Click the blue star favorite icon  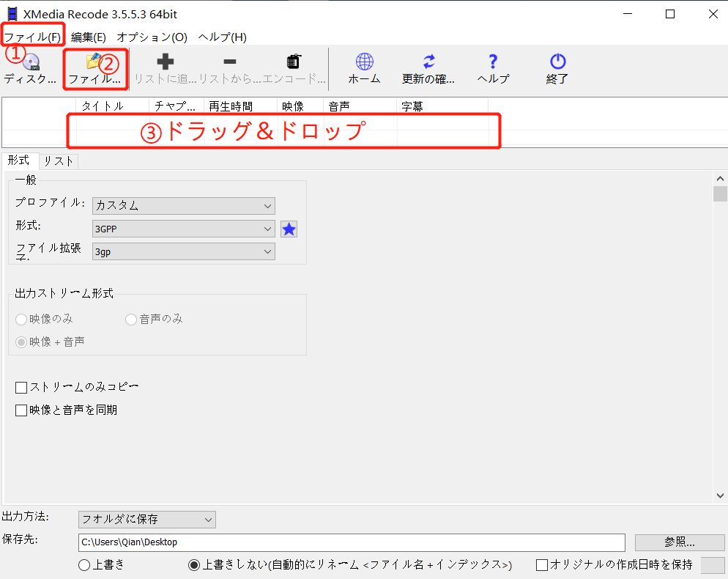[289, 229]
